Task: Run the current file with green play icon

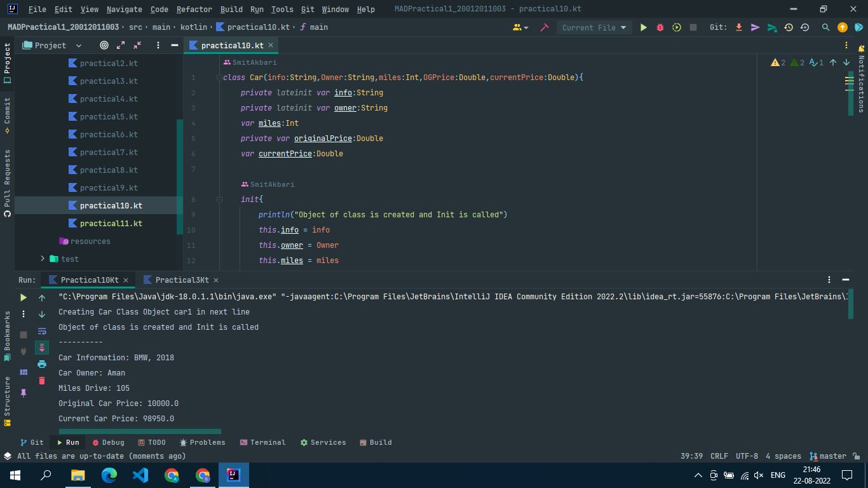Action: 644,27
